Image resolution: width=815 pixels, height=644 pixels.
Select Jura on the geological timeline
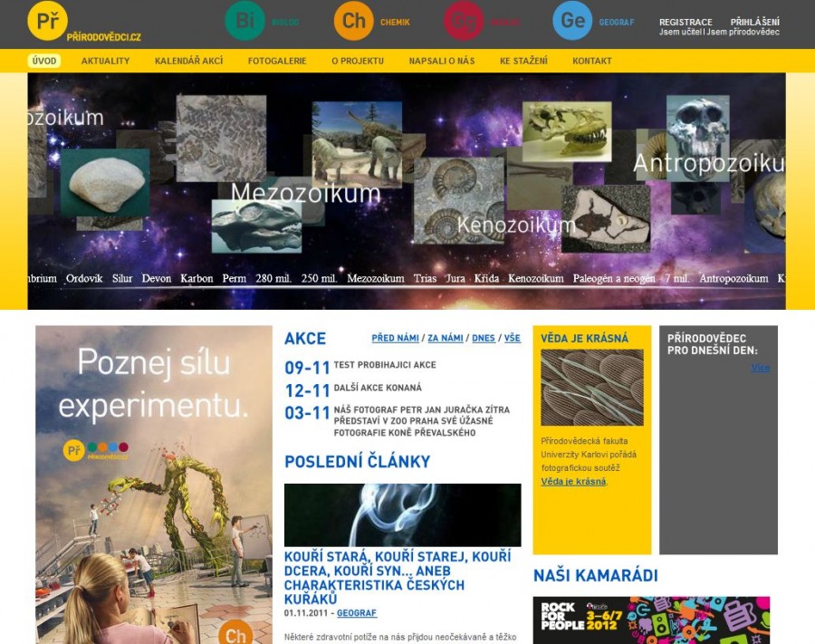coord(455,279)
